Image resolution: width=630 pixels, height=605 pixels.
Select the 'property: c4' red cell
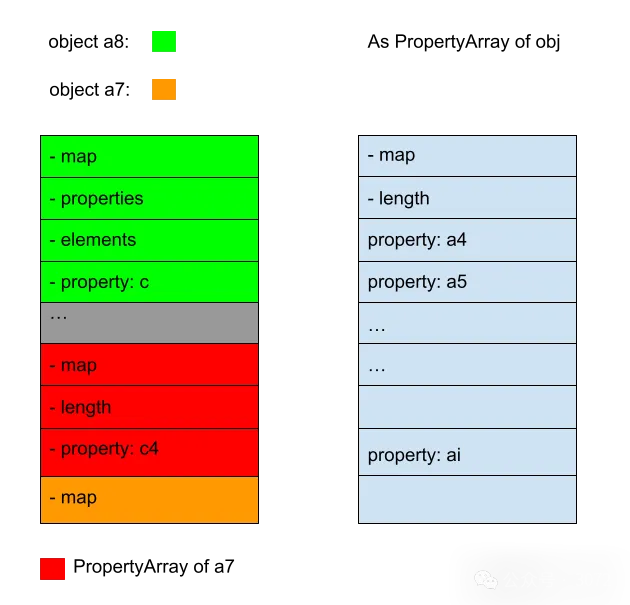coord(149,453)
